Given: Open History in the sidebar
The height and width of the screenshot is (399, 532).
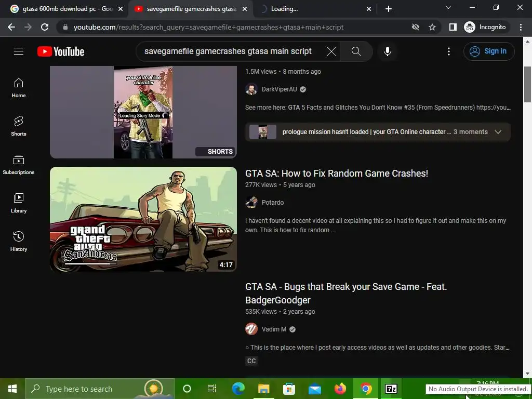Looking at the screenshot, I should (19, 241).
